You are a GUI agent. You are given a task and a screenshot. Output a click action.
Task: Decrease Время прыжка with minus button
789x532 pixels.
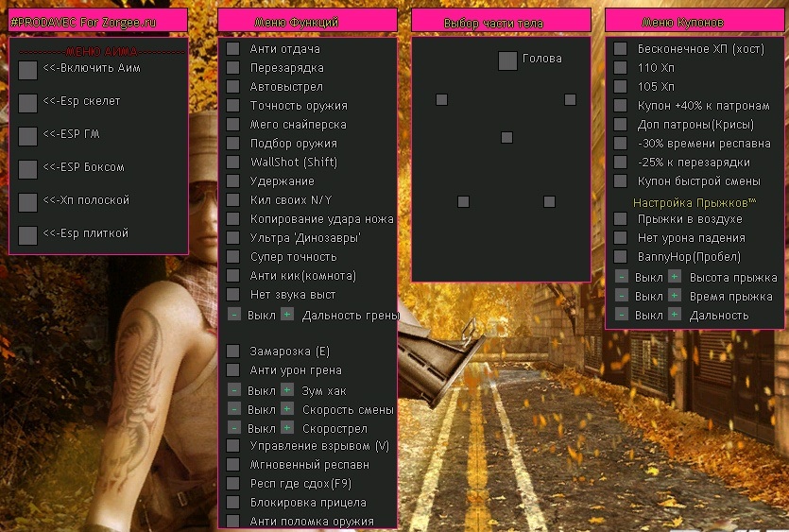point(622,296)
